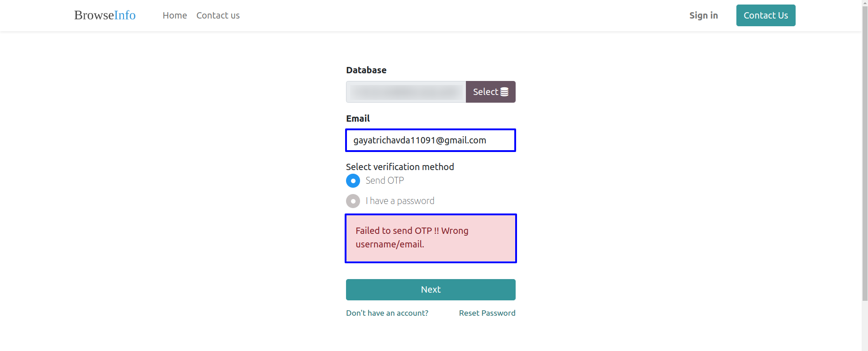This screenshot has width=868, height=351.
Task: Open the database Select dropdown
Action: (x=491, y=92)
